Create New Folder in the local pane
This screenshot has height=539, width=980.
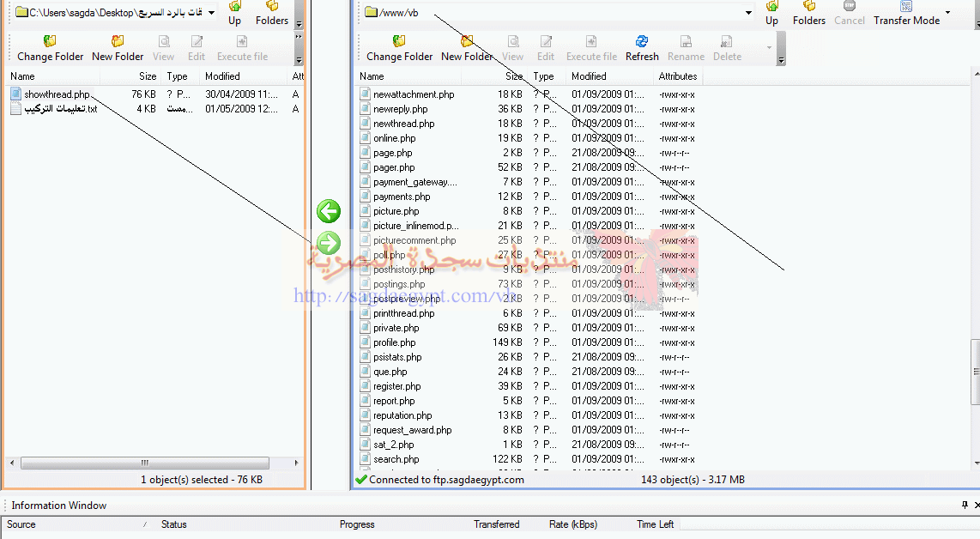coord(118,48)
